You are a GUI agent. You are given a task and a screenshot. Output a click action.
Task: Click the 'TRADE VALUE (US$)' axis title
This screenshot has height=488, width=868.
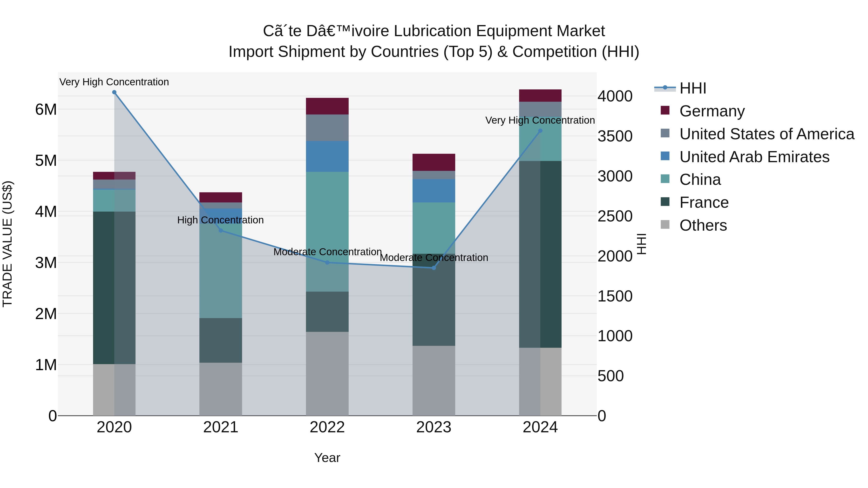pyautogui.click(x=7, y=244)
